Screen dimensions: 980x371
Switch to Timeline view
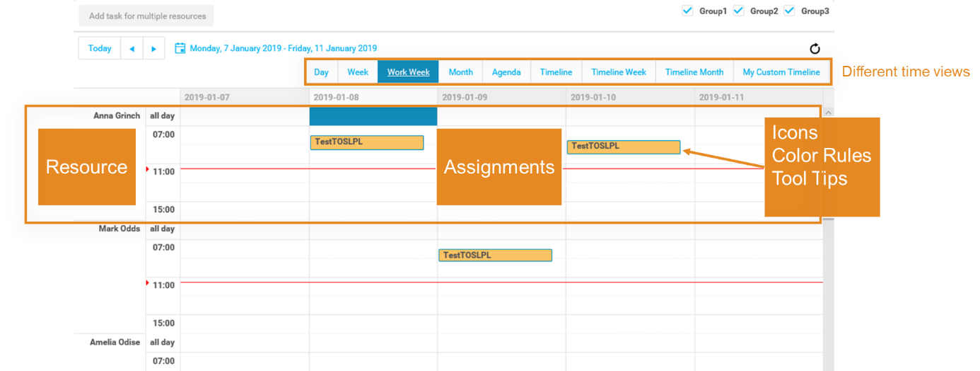(556, 72)
